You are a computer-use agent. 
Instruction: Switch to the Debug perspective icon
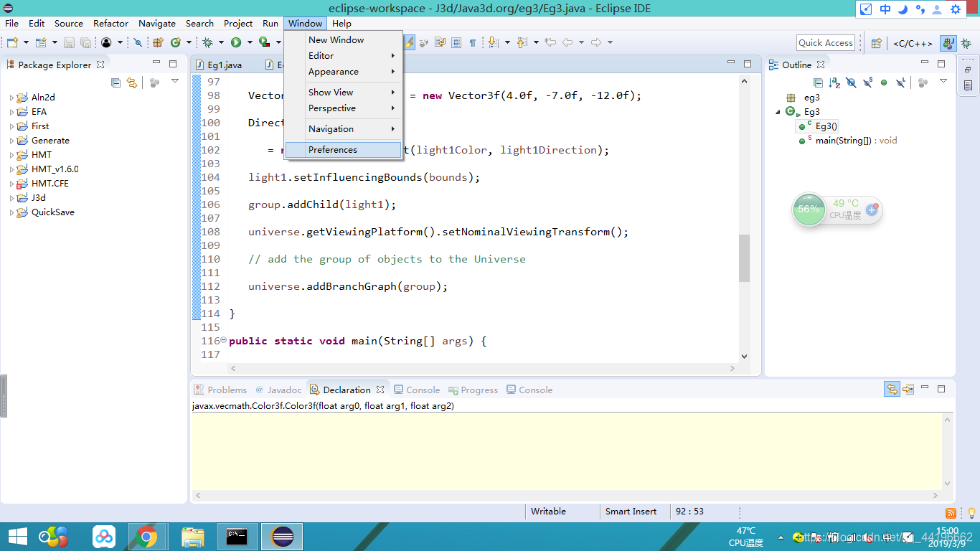click(x=966, y=43)
